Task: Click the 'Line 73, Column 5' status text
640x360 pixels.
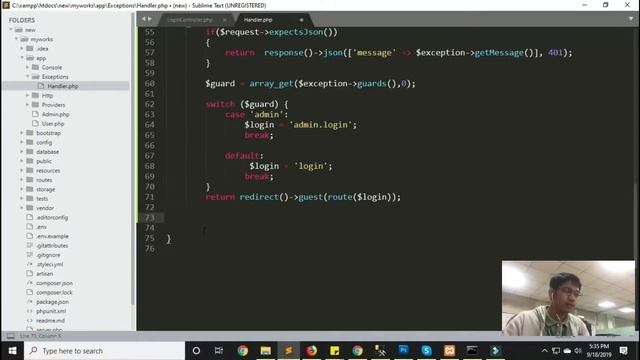Action: tap(40, 336)
